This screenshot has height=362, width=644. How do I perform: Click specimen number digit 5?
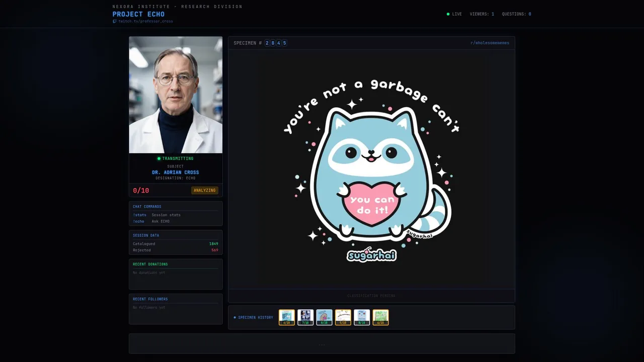pyautogui.click(x=284, y=43)
